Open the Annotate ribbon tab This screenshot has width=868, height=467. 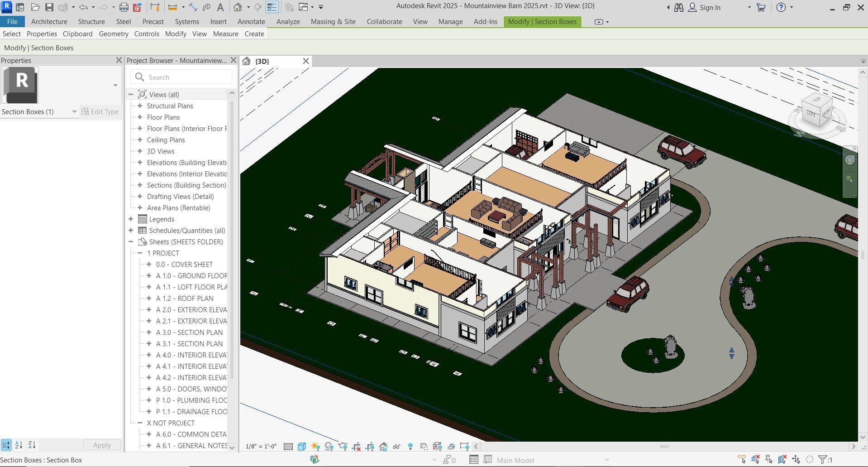(251, 22)
